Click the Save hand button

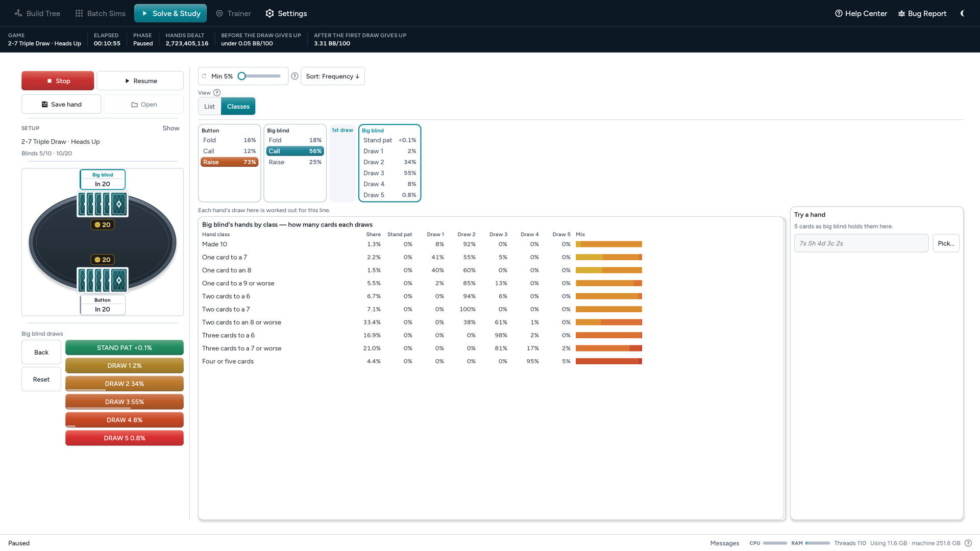coord(61,104)
